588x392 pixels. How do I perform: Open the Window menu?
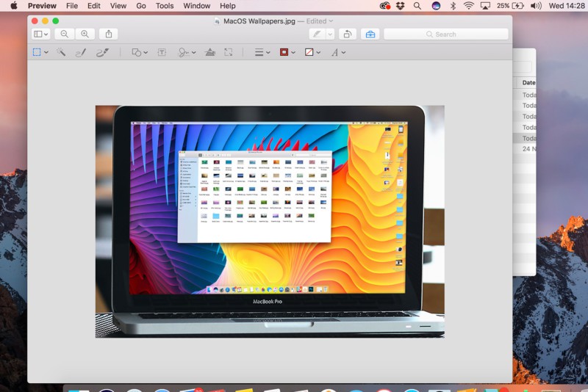click(196, 6)
